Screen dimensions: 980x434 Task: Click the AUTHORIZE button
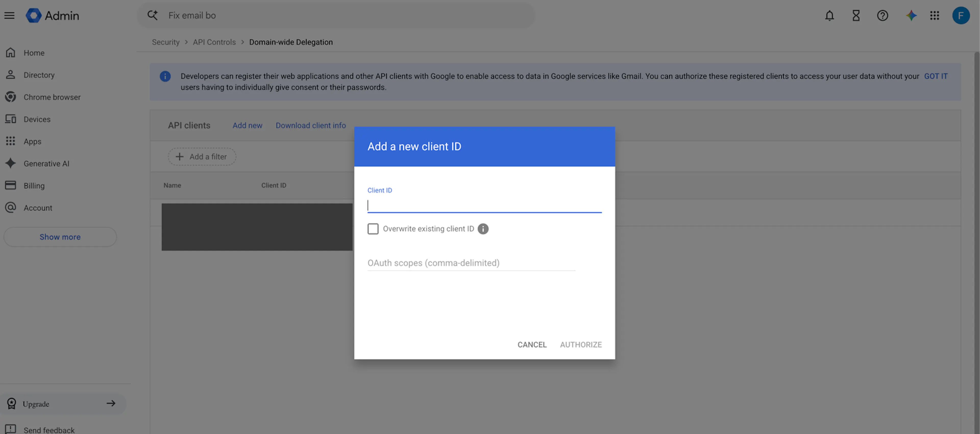tap(581, 345)
